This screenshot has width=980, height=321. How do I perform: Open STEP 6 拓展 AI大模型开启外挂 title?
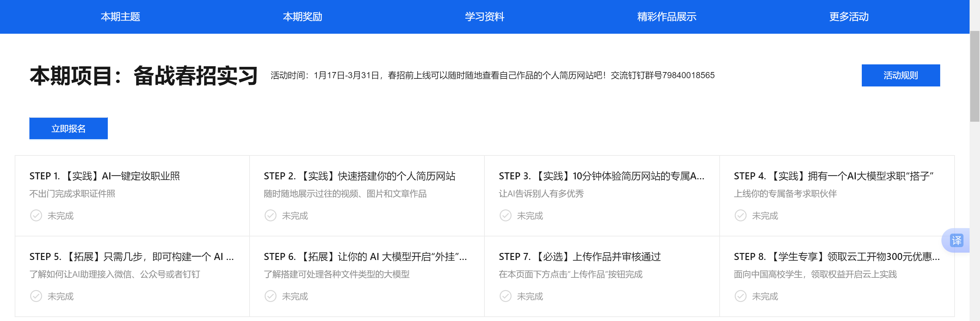(x=365, y=257)
